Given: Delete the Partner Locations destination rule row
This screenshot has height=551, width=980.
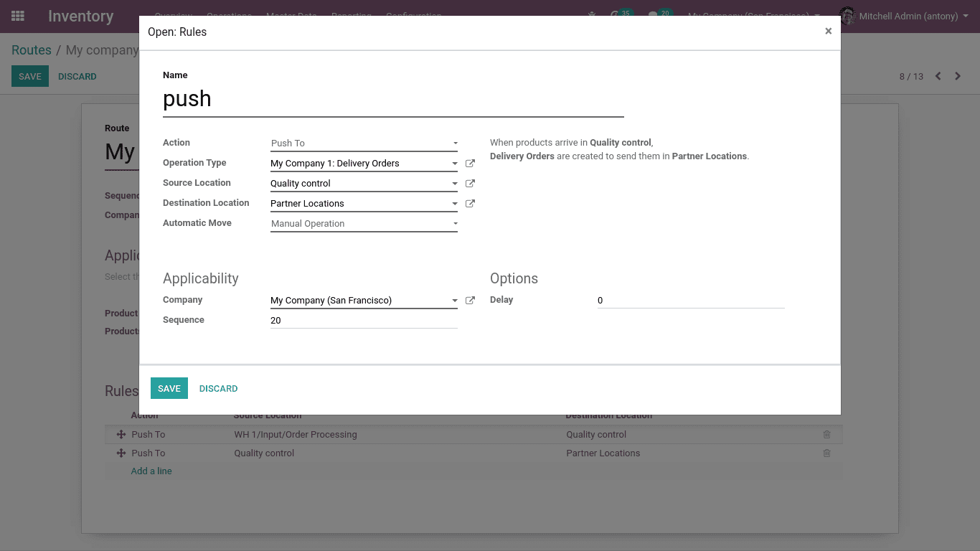Looking at the screenshot, I should (x=826, y=453).
